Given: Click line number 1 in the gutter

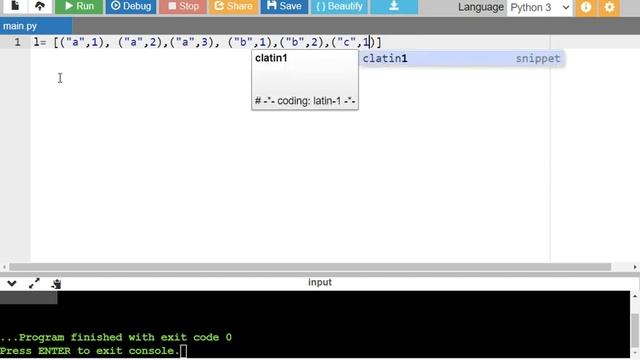Looking at the screenshot, I should coord(17,42).
